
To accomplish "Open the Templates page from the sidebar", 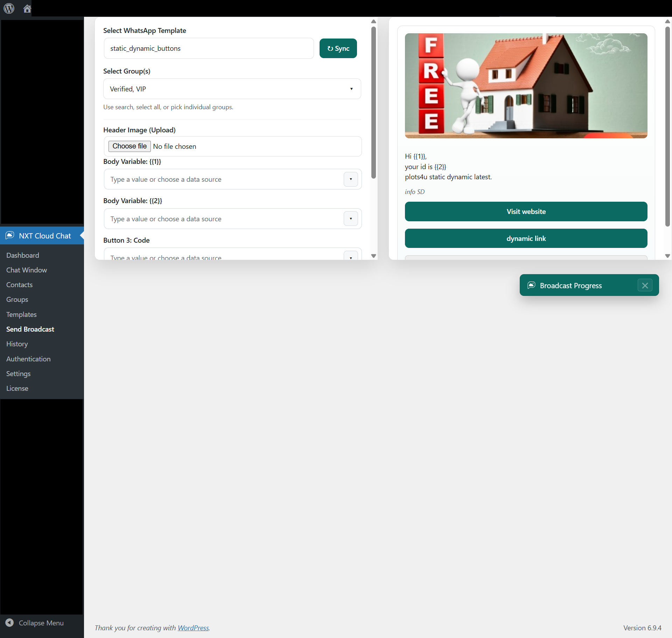I will tap(21, 314).
